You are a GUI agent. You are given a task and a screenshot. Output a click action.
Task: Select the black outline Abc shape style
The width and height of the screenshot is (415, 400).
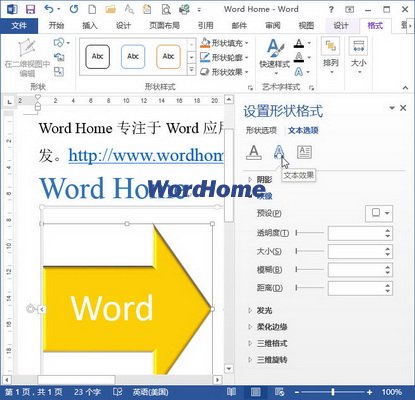(97, 57)
